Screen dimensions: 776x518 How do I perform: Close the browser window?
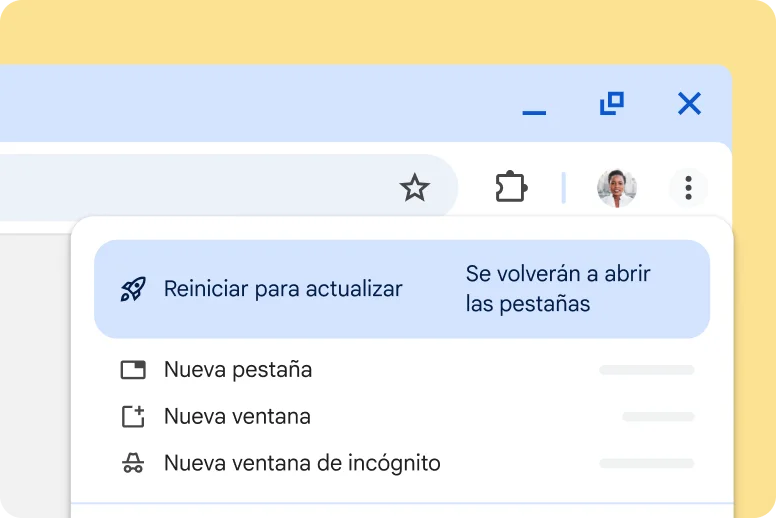pyautogui.click(x=689, y=103)
